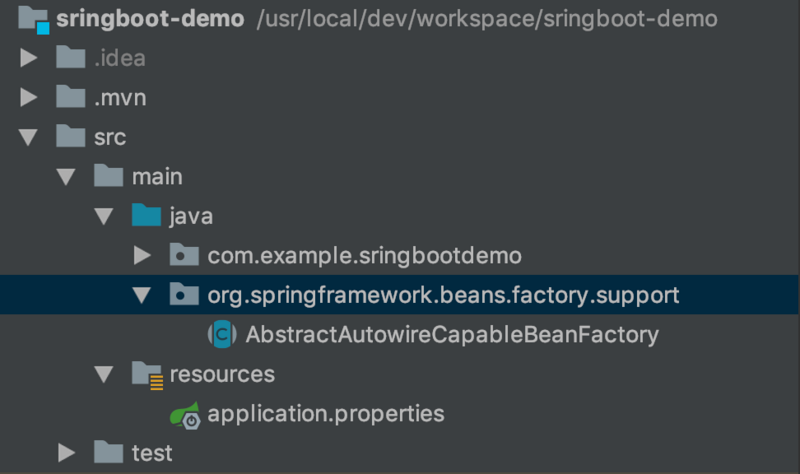This screenshot has width=800, height=474.
Task: Click the sringboot-demo project module icon
Action: (x=34, y=19)
